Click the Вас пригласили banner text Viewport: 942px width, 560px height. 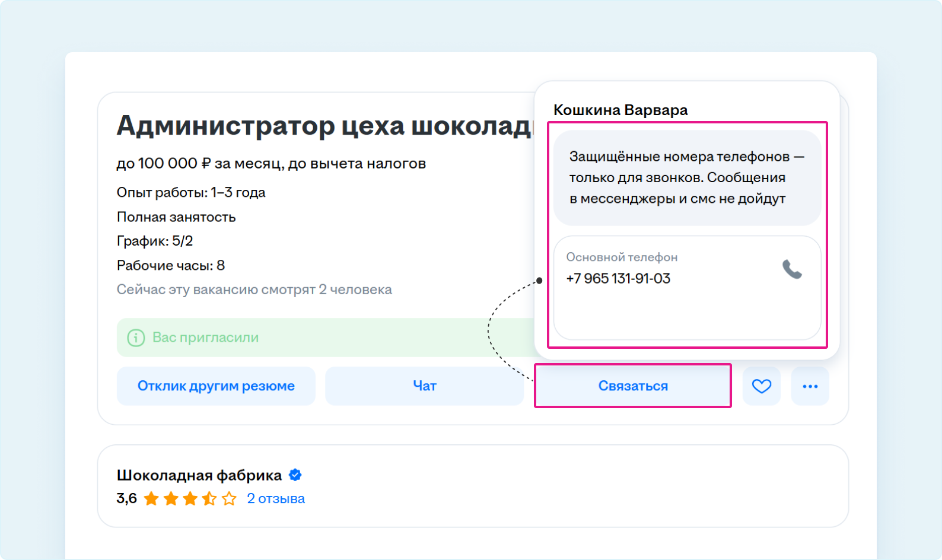205,338
